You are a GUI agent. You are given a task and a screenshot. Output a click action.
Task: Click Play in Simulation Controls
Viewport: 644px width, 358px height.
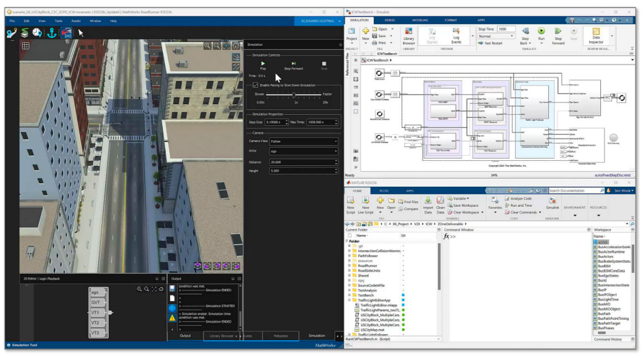pos(263,66)
